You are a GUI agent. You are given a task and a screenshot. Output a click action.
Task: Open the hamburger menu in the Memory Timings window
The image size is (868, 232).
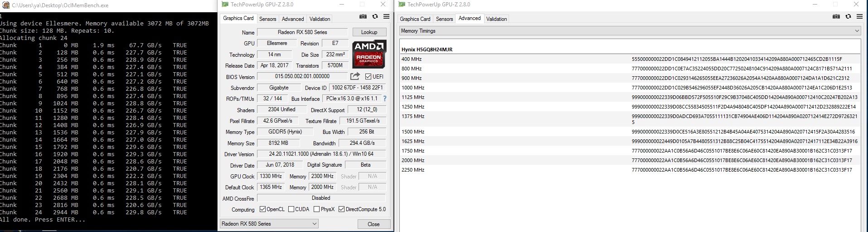tap(859, 17)
